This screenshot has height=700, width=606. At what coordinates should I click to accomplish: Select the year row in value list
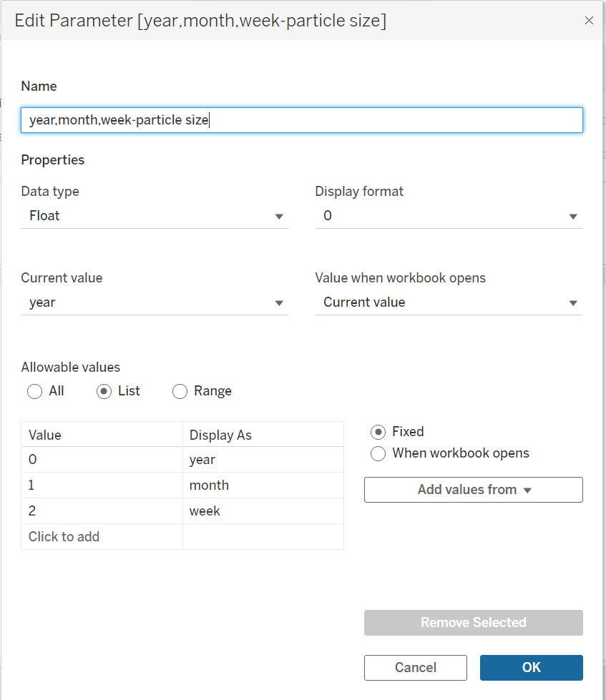point(100,459)
